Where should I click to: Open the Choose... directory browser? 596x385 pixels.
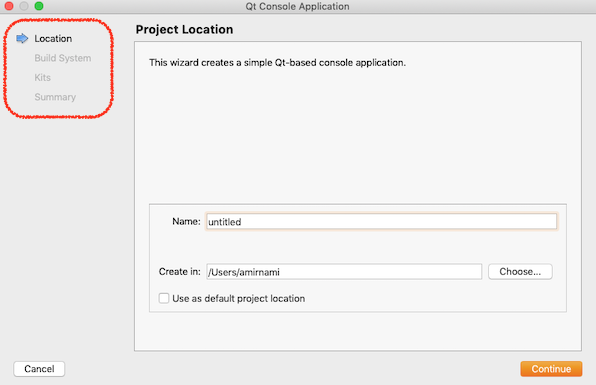(520, 272)
